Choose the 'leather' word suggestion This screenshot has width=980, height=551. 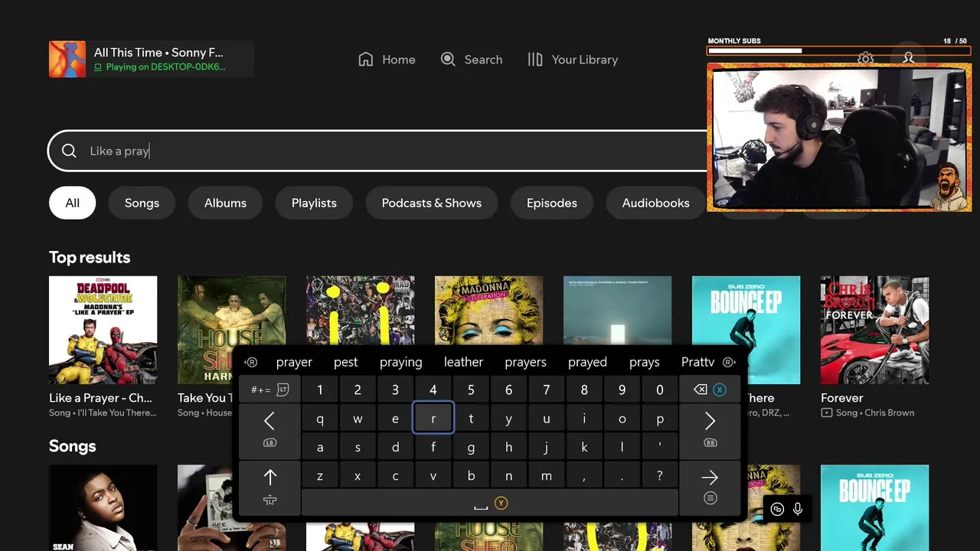click(463, 362)
